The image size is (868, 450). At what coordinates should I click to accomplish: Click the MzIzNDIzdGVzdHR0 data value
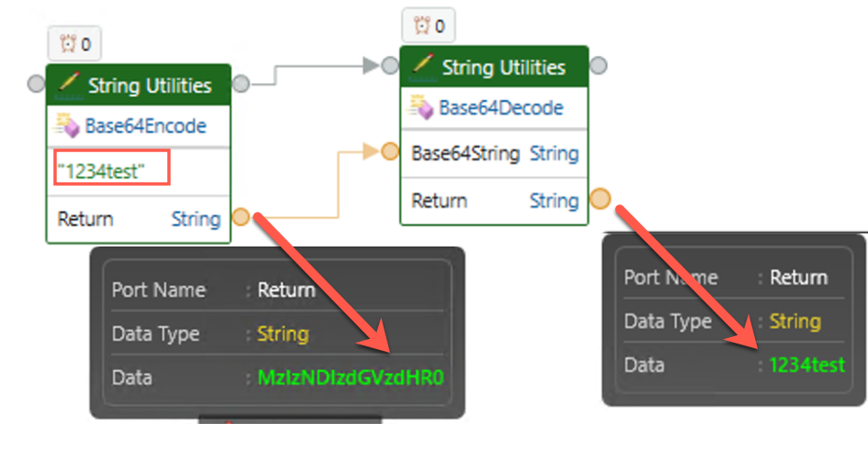click(x=351, y=377)
